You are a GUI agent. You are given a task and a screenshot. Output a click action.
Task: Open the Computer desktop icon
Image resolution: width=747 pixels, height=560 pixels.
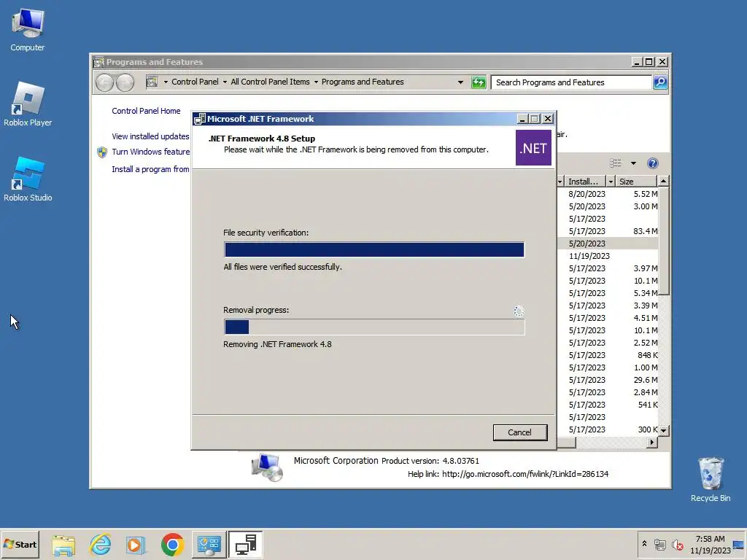pyautogui.click(x=28, y=29)
